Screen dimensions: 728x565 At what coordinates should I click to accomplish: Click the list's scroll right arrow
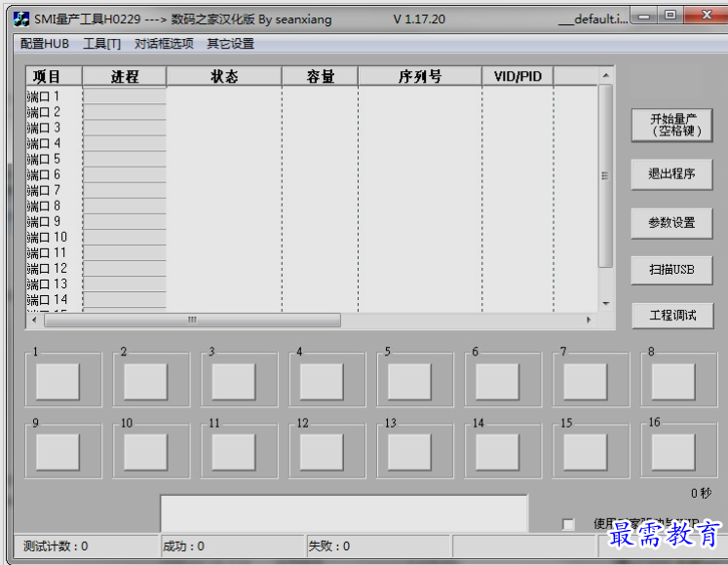click(589, 320)
